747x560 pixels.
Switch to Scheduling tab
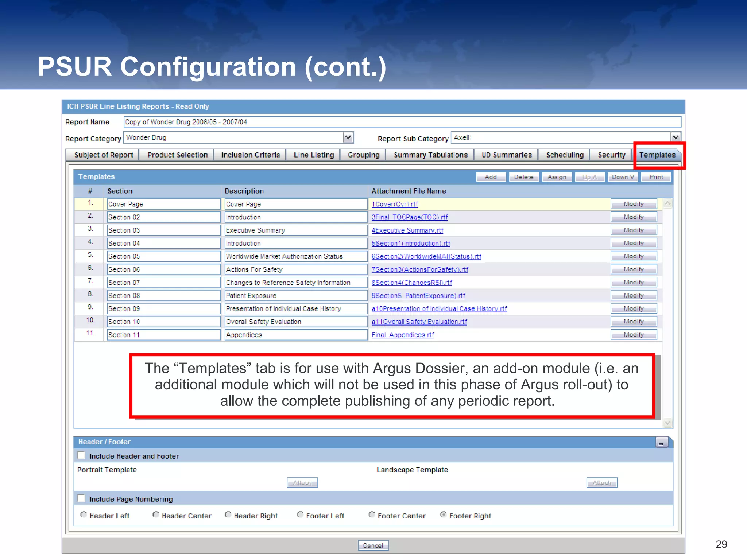click(565, 155)
